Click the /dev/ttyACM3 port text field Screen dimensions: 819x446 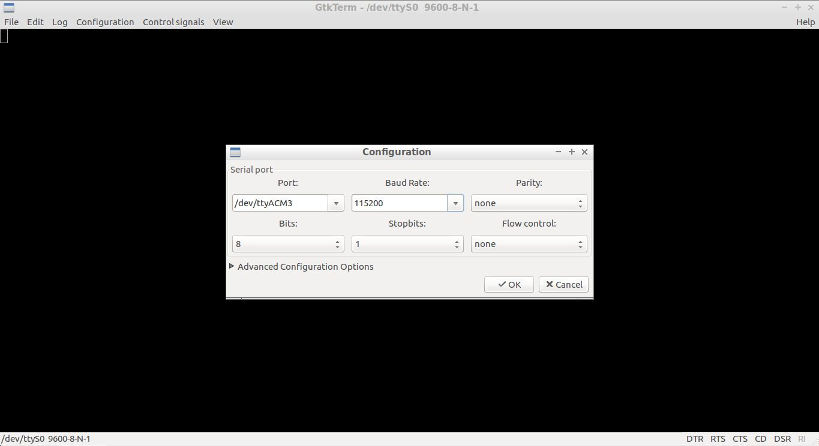coord(280,203)
